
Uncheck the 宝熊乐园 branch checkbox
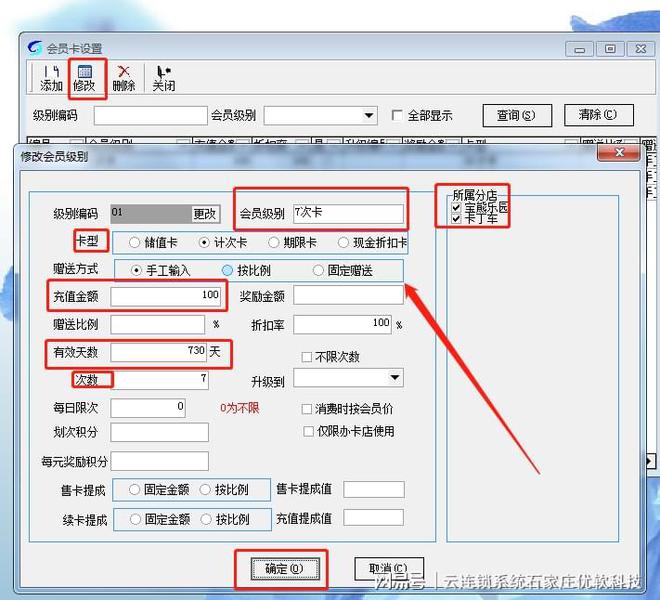[x=456, y=208]
